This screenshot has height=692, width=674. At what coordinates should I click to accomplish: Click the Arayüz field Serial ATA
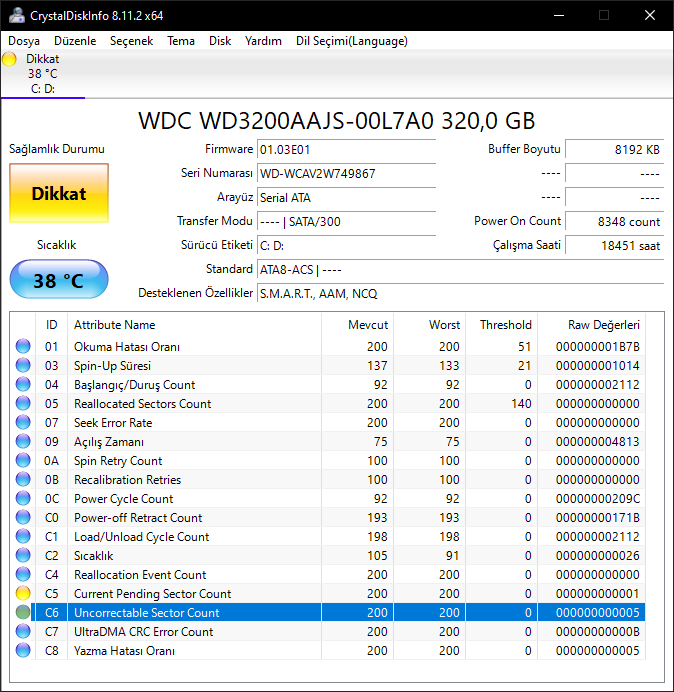346,197
